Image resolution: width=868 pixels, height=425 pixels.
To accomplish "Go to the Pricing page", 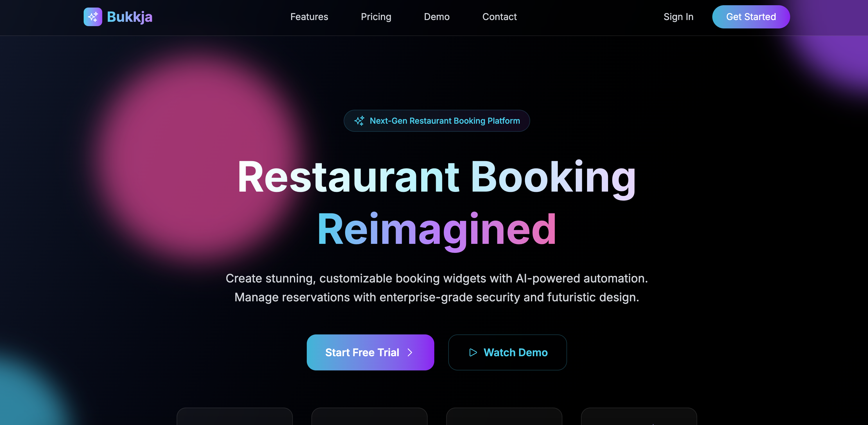I will click(x=376, y=17).
